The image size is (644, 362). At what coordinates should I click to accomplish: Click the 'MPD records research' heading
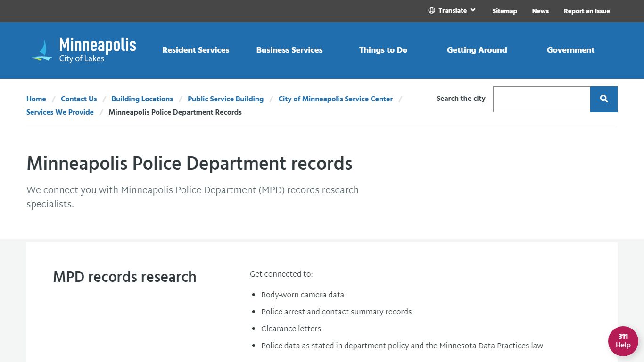pyautogui.click(x=124, y=277)
